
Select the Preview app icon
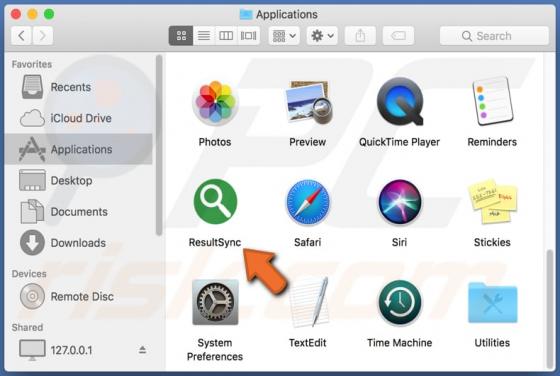pyautogui.click(x=308, y=102)
